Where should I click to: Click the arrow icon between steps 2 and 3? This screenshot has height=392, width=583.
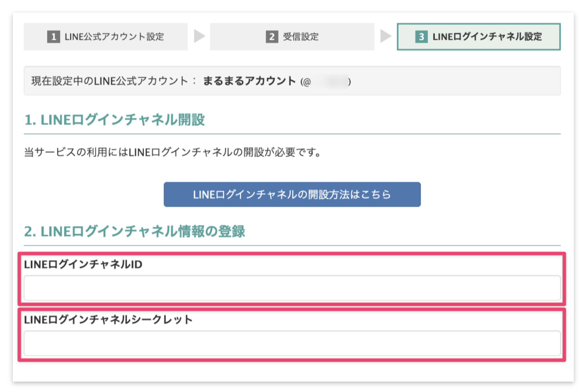click(x=385, y=37)
